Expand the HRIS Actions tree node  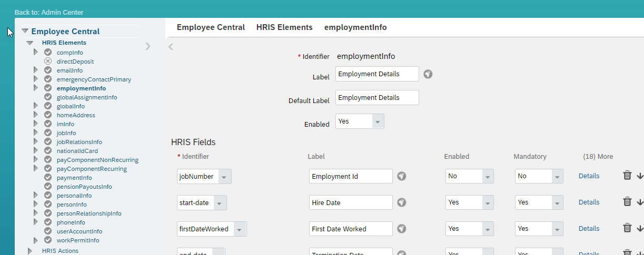pyautogui.click(x=30, y=251)
